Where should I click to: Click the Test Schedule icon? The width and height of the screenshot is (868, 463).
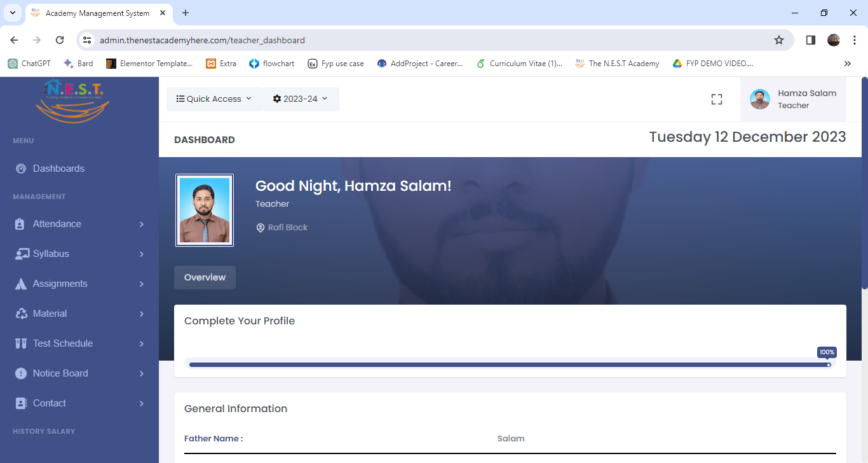[x=21, y=343]
